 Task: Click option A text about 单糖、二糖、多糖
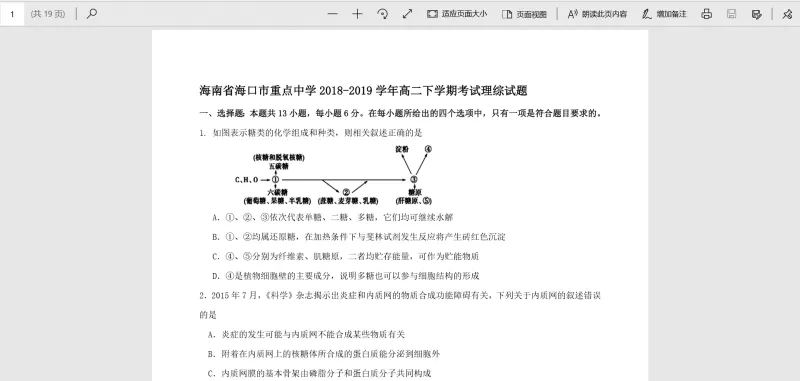(x=333, y=217)
